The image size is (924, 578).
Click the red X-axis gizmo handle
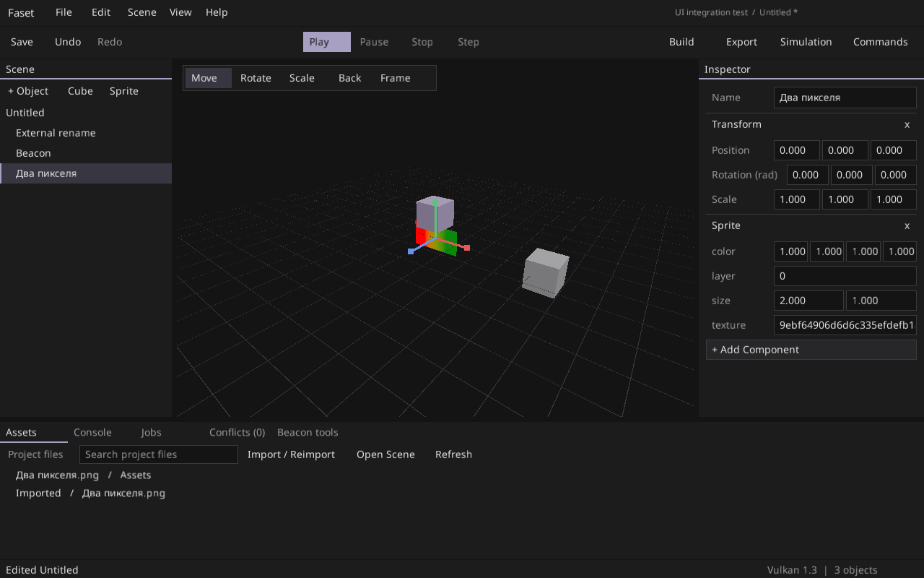coord(467,248)
